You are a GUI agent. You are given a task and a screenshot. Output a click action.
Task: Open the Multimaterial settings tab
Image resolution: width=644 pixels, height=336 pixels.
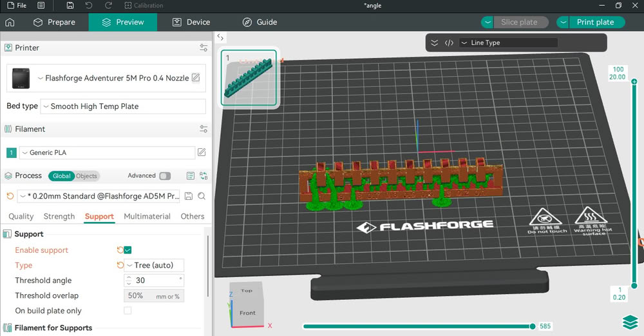click(147, 216)
